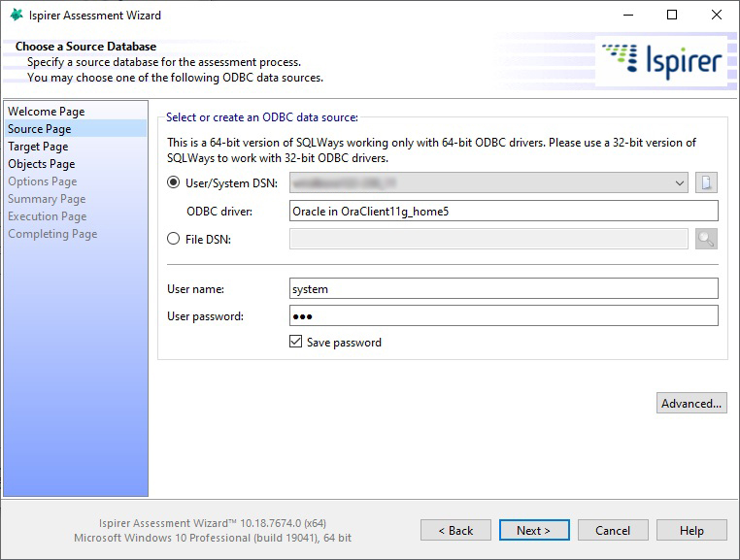Click the version text 'Ispirer Assessment Wizard™ 10.18.7674.0'

[x=213, y=523]
